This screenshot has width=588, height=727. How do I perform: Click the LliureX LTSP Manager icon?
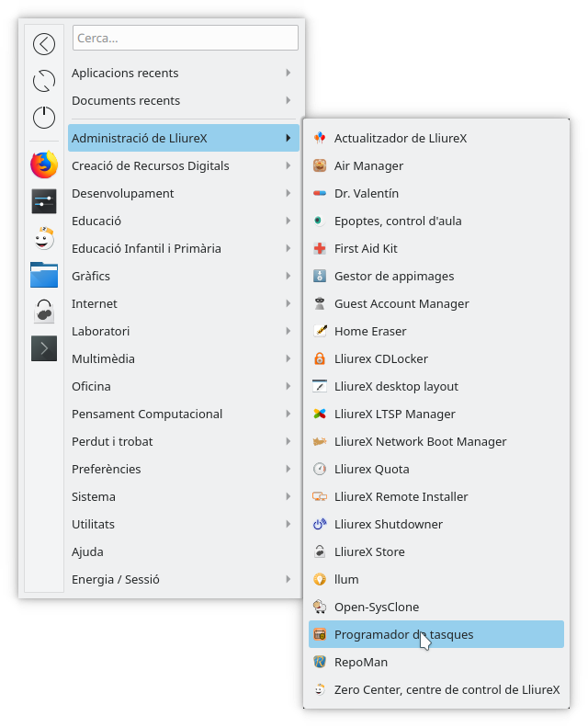pyautogui.click(x=320, y=414)
